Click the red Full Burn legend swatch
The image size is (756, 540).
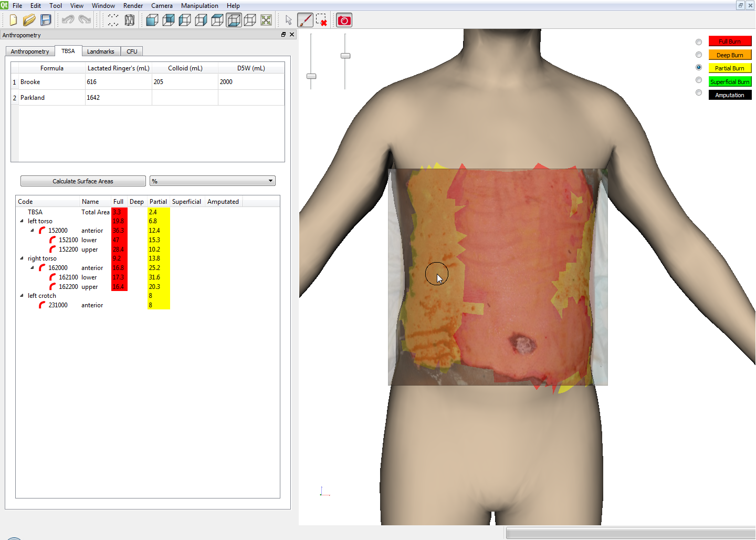click(x=730, y=41)
